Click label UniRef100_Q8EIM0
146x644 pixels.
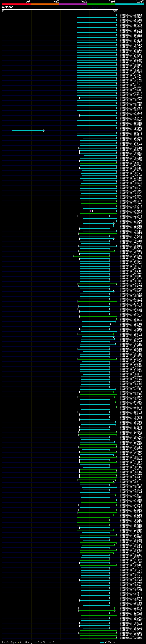coord(131,296)
